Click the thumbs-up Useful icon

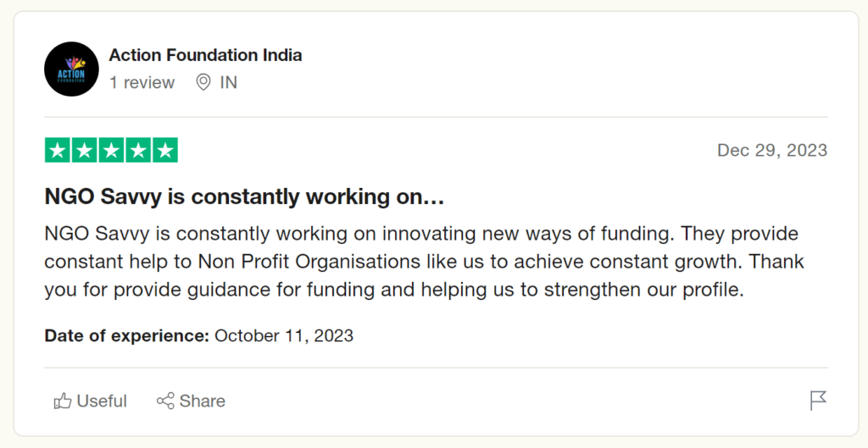point(63,401)
